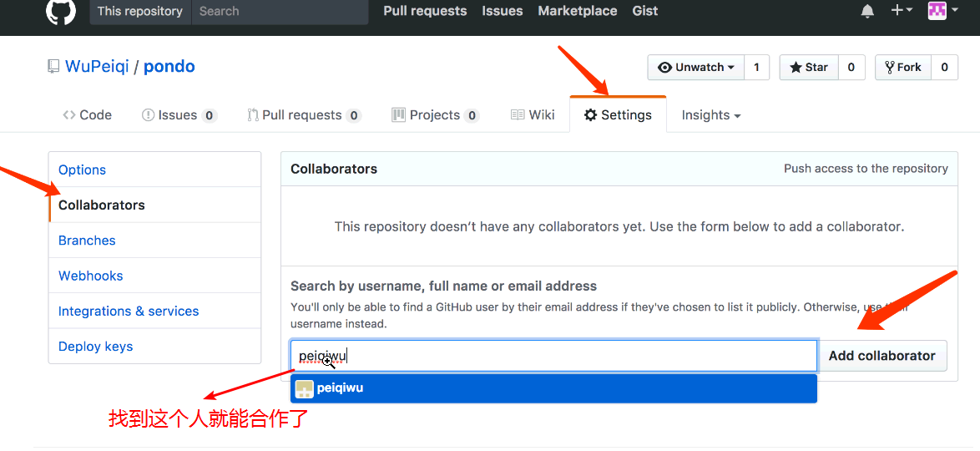Screen dimensions: 980x451
Task: Open the pondo repository link
Action: pyautogui.click(x=169, y=67)
